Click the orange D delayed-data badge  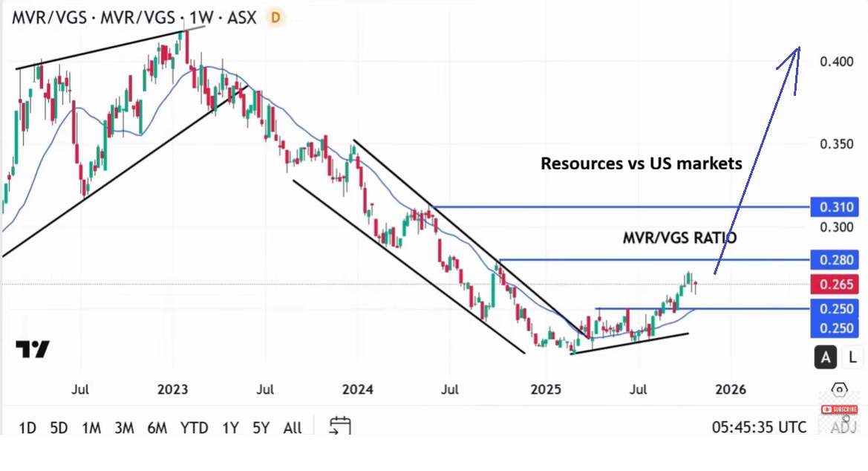(275, 18)
